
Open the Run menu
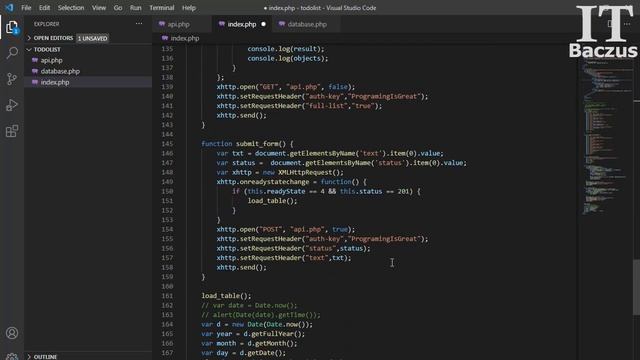point(136,8)
